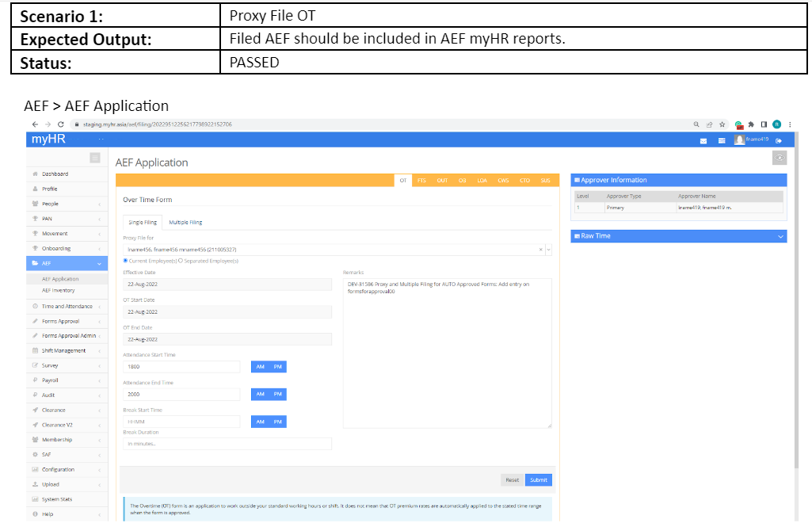
Task: Open the browser three-dot menu
Action: [x=790, y=124]
